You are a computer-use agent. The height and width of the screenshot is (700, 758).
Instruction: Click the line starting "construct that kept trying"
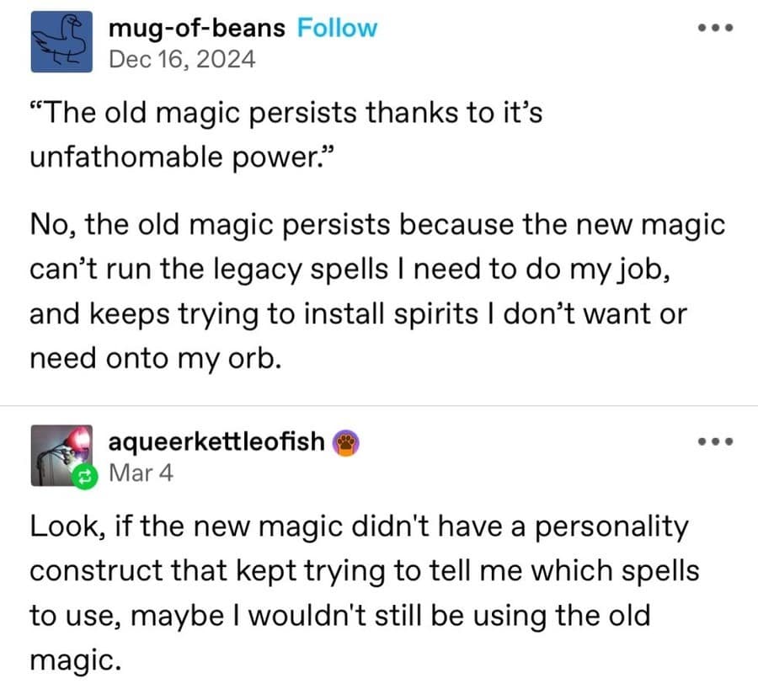(365, 571)
